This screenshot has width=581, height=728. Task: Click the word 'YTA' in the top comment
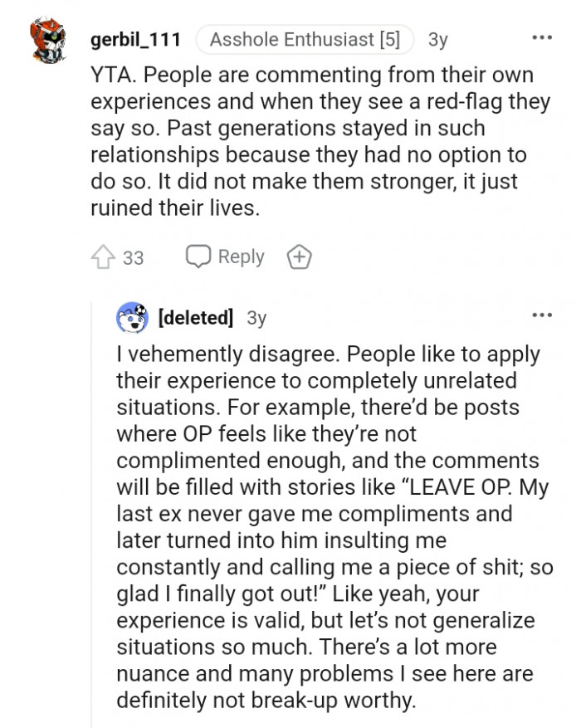click(x=110, y=76)
